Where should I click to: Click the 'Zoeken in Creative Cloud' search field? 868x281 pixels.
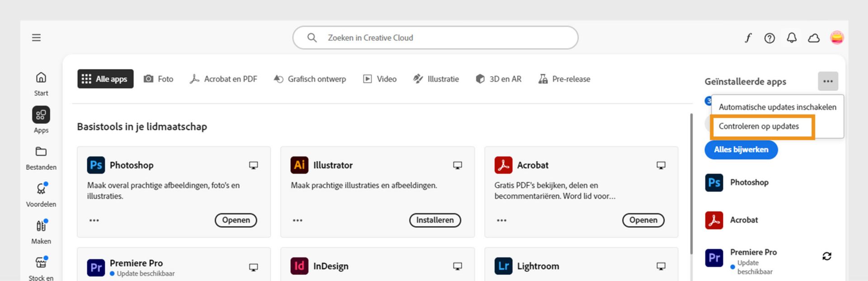[x=435, y=38]
